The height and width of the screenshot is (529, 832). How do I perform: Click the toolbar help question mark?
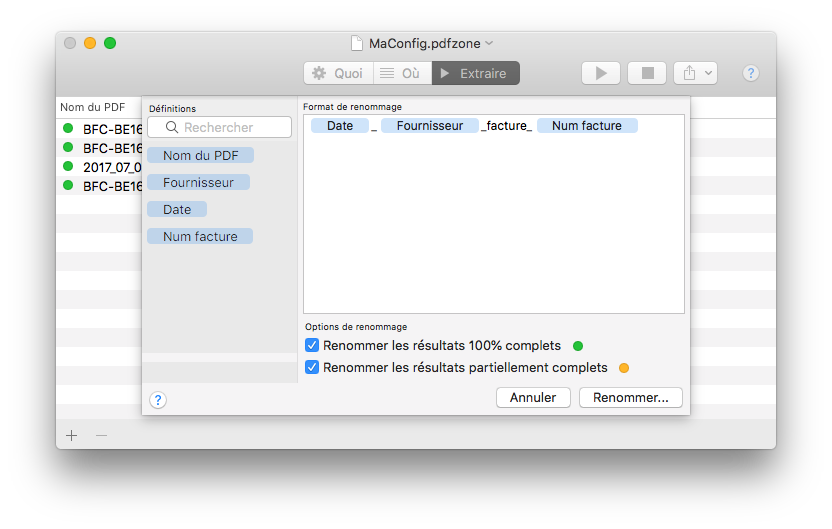751,73
